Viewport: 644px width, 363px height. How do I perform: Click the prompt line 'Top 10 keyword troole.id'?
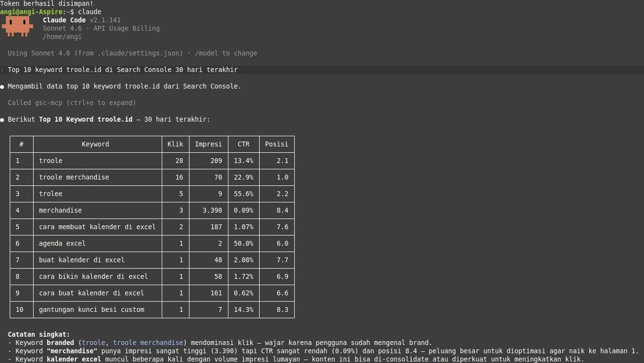(x=122, y=70)
